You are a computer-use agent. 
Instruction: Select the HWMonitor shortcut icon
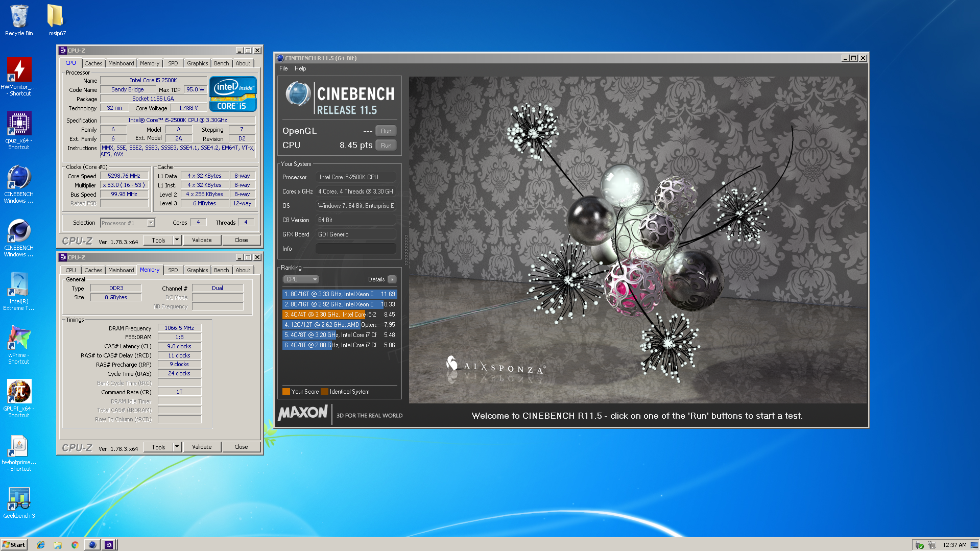[x=19, y=77]
